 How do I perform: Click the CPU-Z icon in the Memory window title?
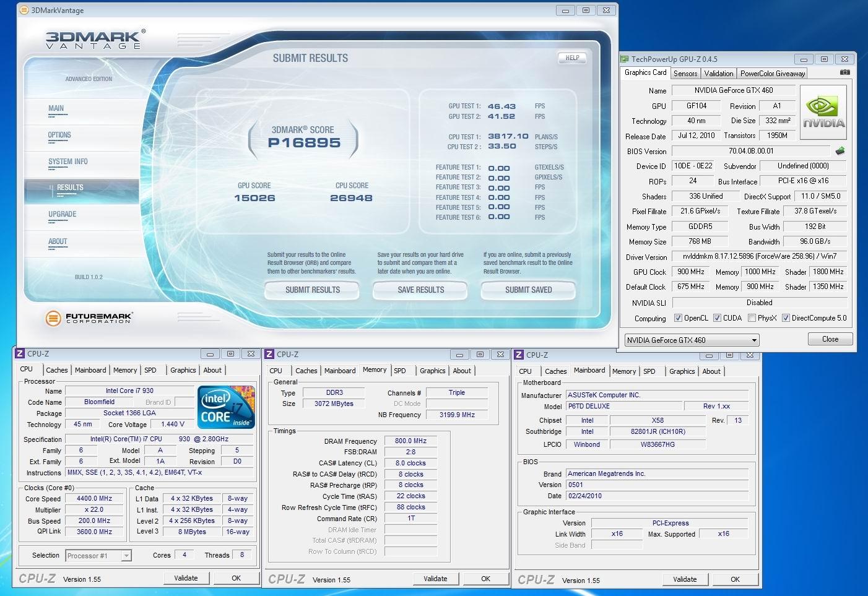click(x=269, y=355)
